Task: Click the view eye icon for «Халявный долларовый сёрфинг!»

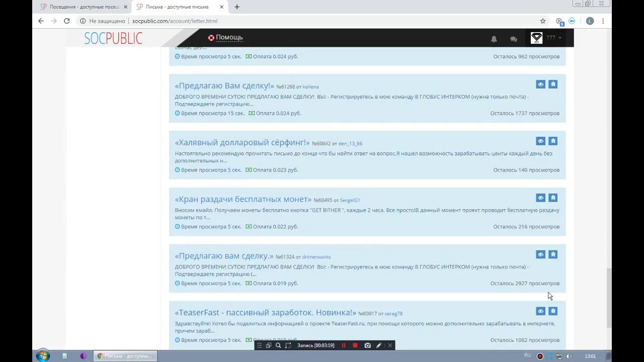Action: coord(540,141)
